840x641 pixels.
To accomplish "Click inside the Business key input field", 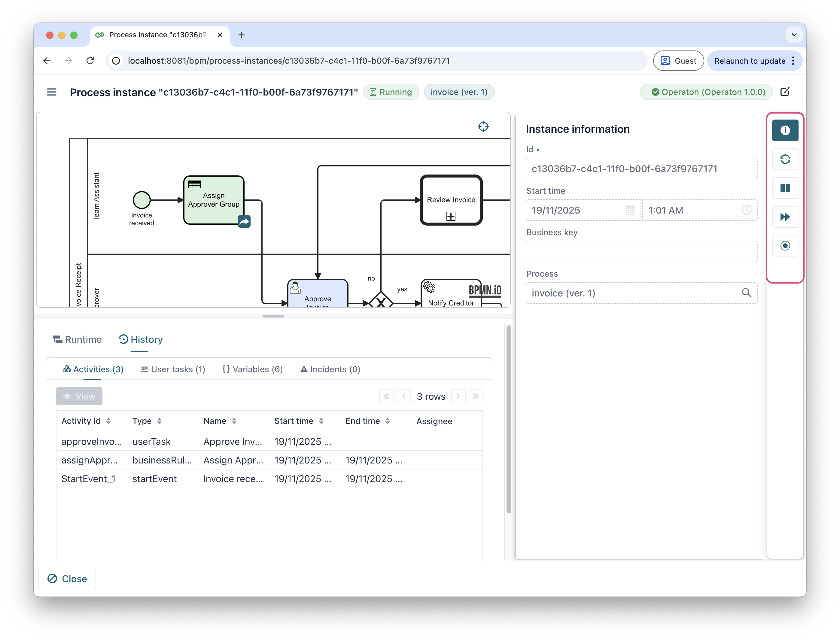I will [x=641, y=251].
